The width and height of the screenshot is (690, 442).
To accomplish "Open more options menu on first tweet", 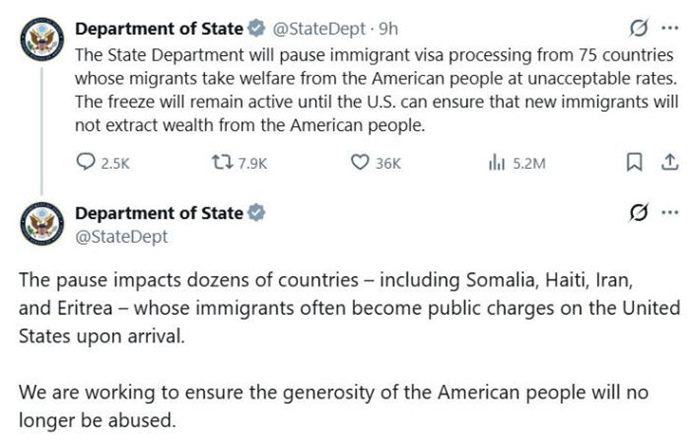I will click(x=665, y=27).
